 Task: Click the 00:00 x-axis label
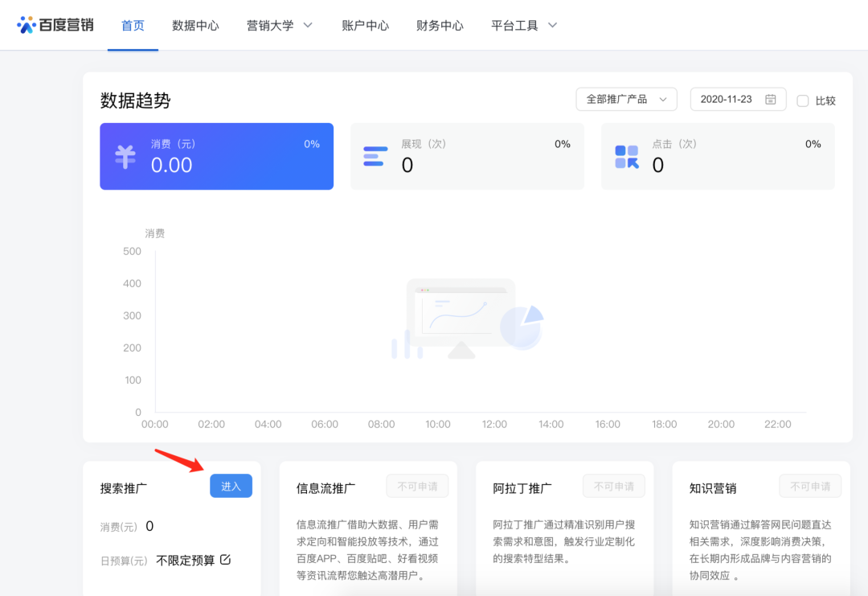click(155, 425)
